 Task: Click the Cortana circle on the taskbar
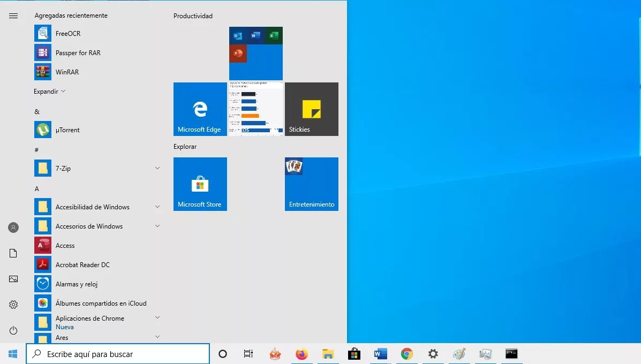pyautogui.click(x=223, y=354)
